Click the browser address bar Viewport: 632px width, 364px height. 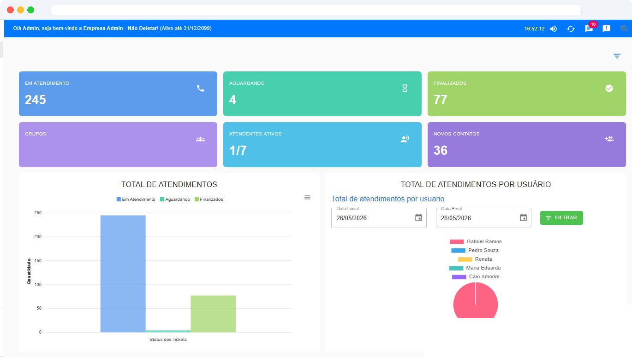pyautogui.click(x=316, y=10)
